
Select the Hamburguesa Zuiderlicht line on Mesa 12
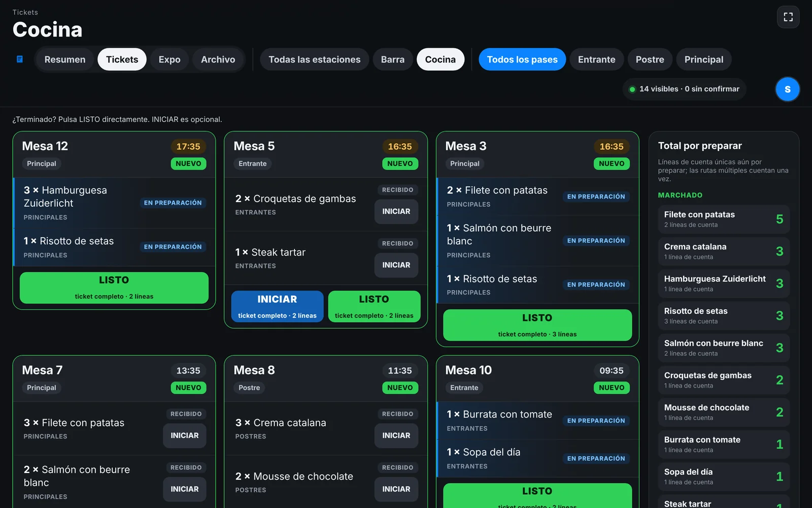click(114, 203)
